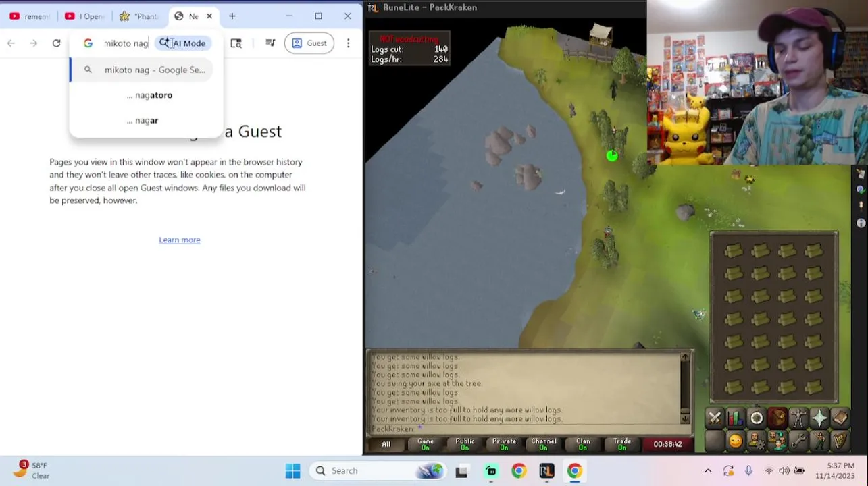Open the volume control in system tray

[x=784, y=471]
